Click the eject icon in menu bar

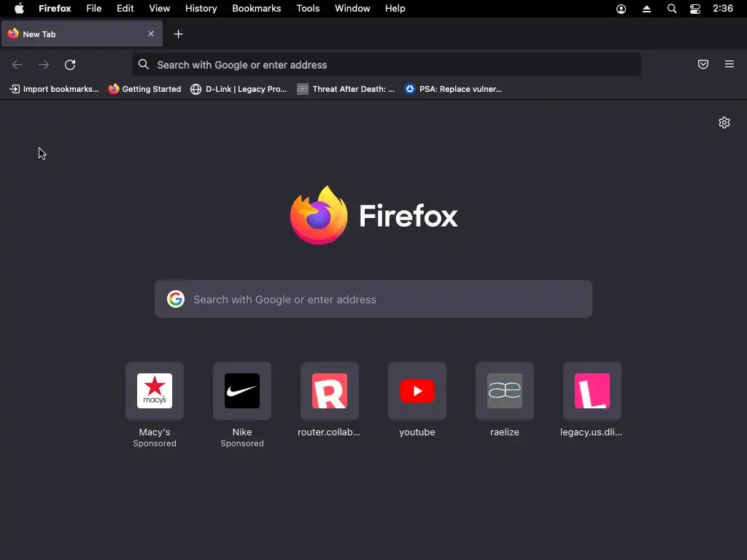(646, 9)
